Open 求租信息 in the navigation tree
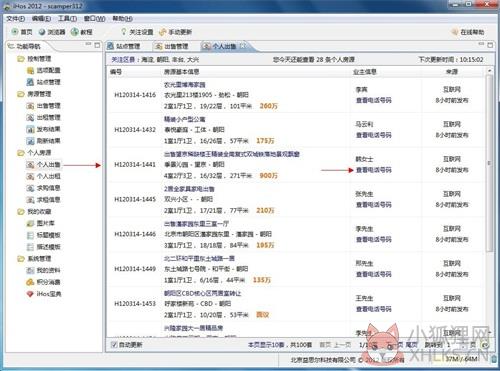 click(x=44, y=200)
